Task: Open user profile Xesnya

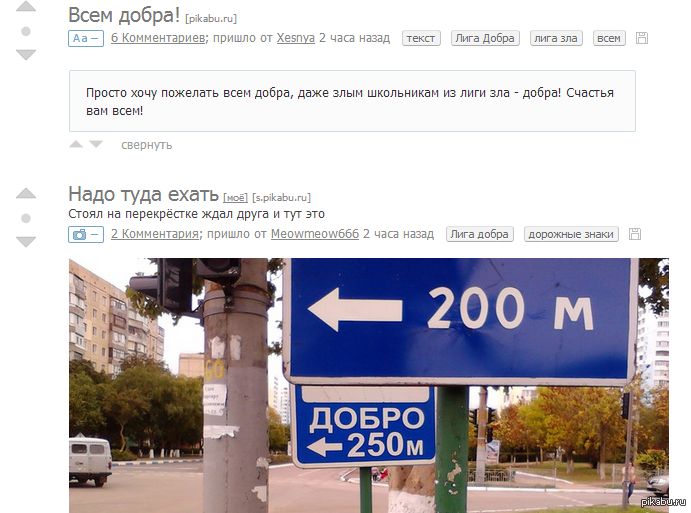Action: (x=295, y=38)
